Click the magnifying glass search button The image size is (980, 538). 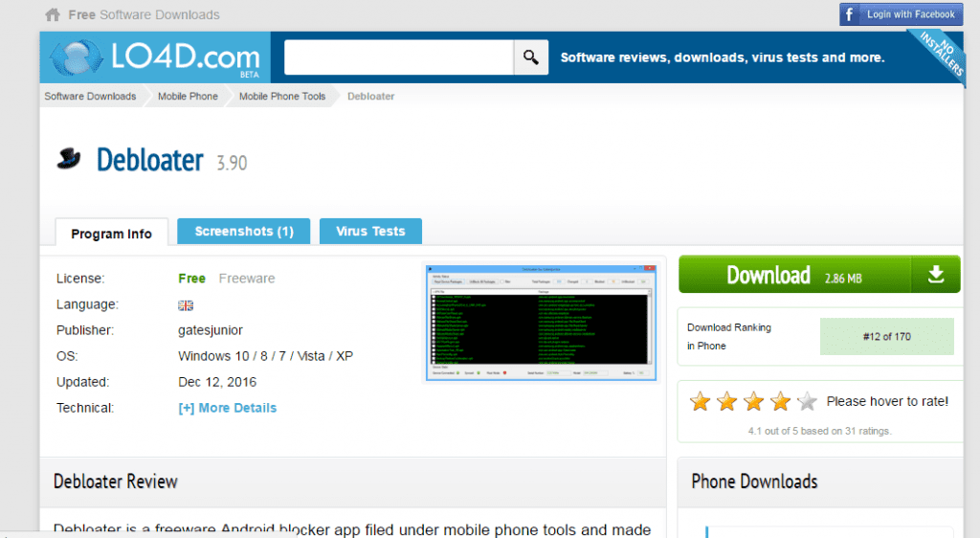530,57
